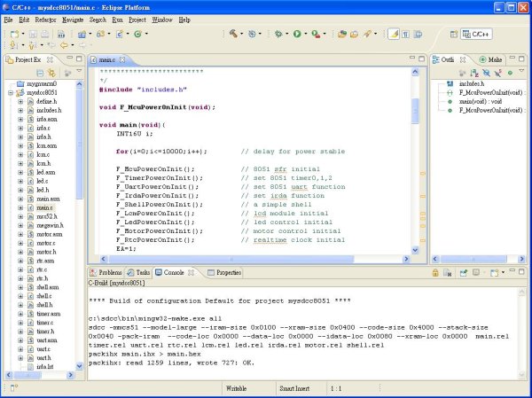Switch to the Problems tab
The width and height of the screenshot is (532, 398).
point(106,272)
